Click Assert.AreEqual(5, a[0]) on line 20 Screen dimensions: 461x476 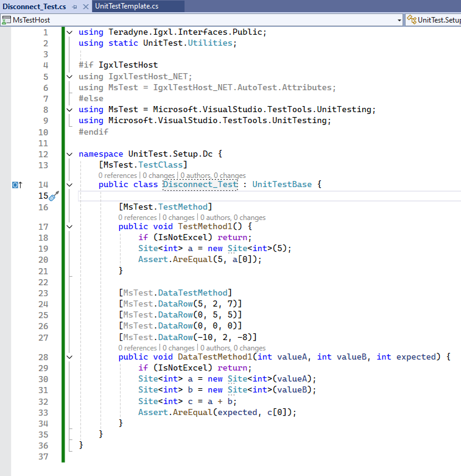200,260
